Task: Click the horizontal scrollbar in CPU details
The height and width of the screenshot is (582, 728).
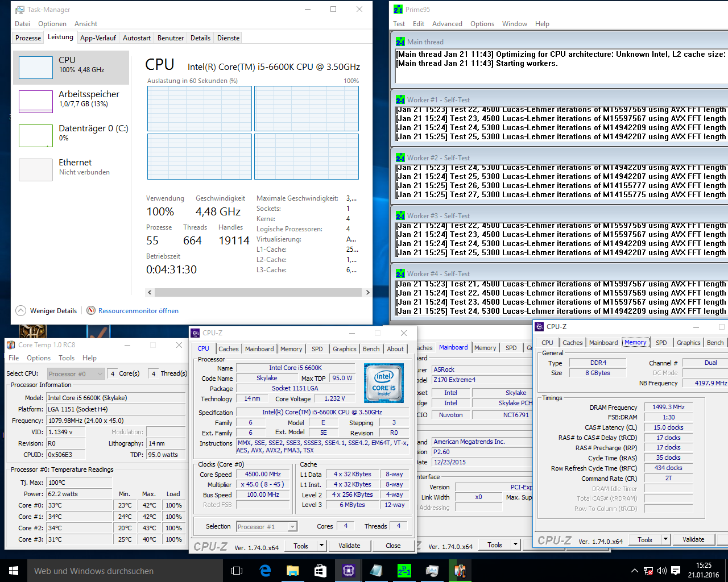Action: tap(258, 292)
